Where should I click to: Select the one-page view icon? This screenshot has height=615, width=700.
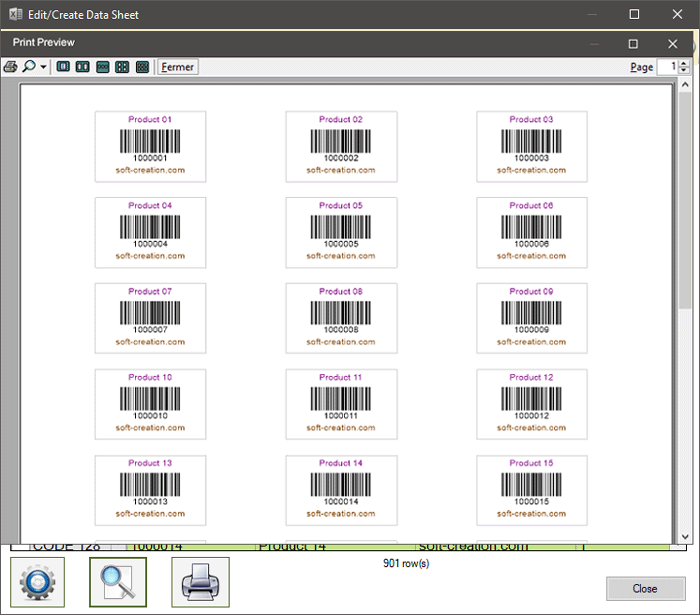63,67
